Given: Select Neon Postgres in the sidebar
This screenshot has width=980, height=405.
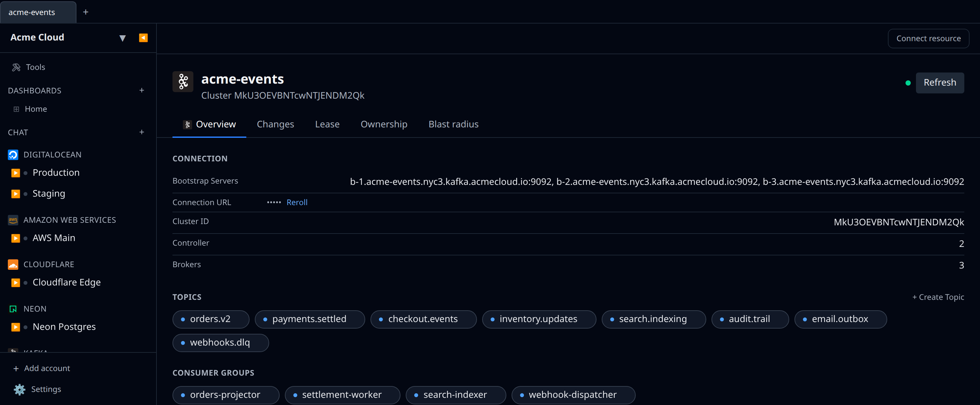Looking at the screenshot, I should [x=64, y=327].
